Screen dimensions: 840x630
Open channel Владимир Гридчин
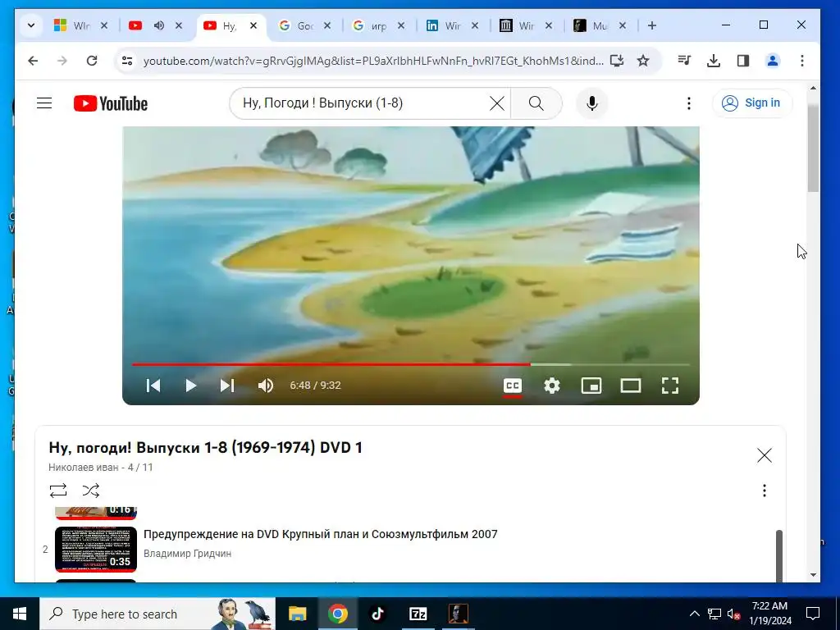(188, 554)
